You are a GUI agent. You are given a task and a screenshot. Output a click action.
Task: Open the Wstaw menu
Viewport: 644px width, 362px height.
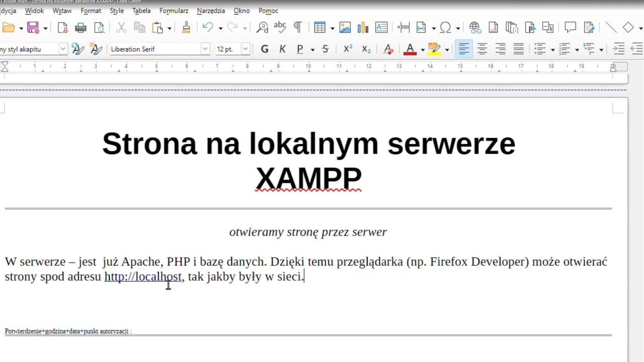pyautogui.click(x=61, y=11)
